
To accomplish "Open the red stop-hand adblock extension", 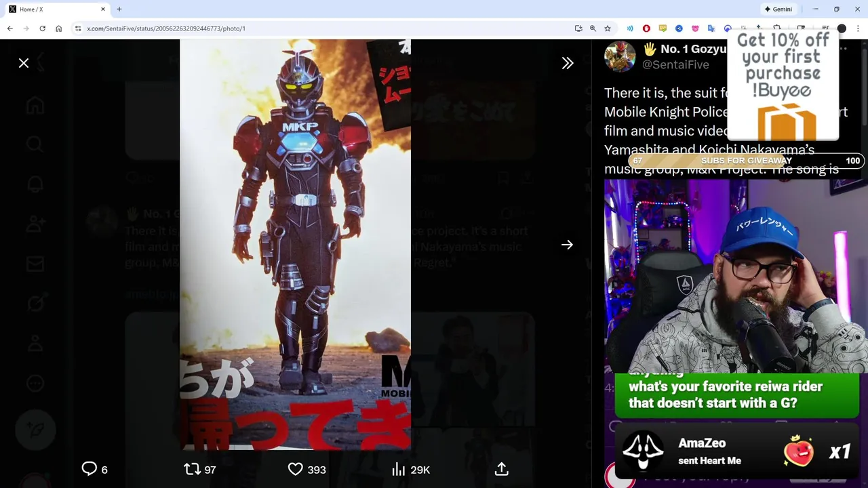I will 646,28.
